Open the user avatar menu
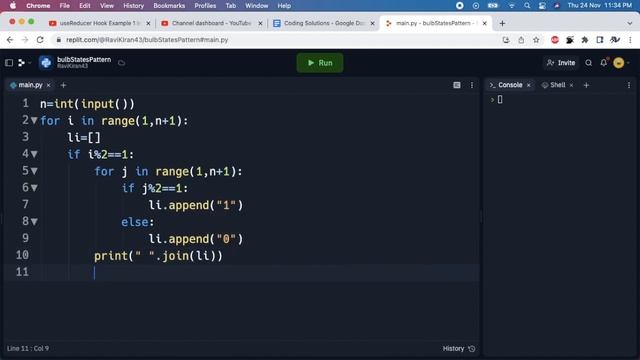Image resolution: width=640 pixels, height=360 pixels. 619,63
